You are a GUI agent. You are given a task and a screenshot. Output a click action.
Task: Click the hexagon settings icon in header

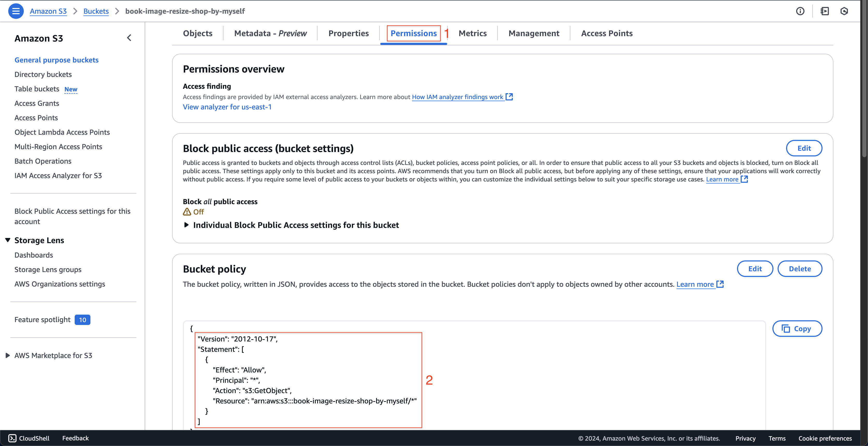point(844,11)
